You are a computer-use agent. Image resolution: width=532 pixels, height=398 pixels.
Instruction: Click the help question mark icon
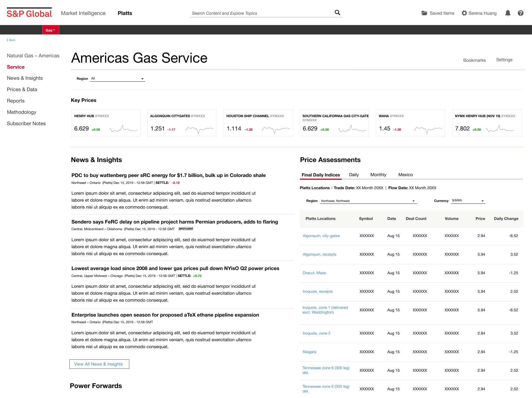[520, 13]
